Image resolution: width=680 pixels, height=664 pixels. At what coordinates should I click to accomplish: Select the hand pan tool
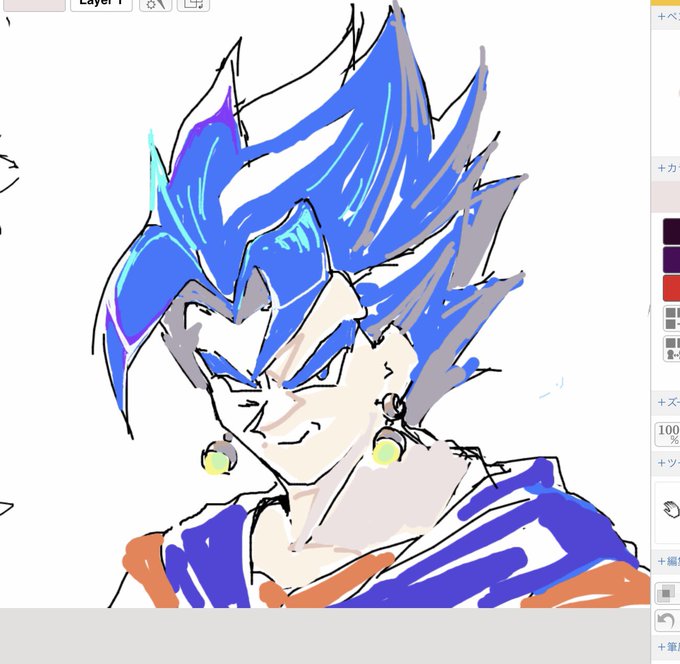pos(671,509)
